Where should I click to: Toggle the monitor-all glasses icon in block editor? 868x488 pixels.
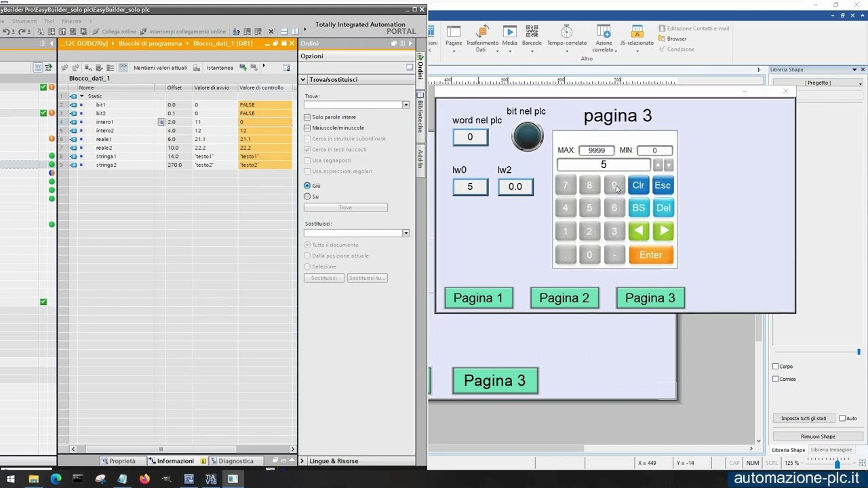[123, 68]
